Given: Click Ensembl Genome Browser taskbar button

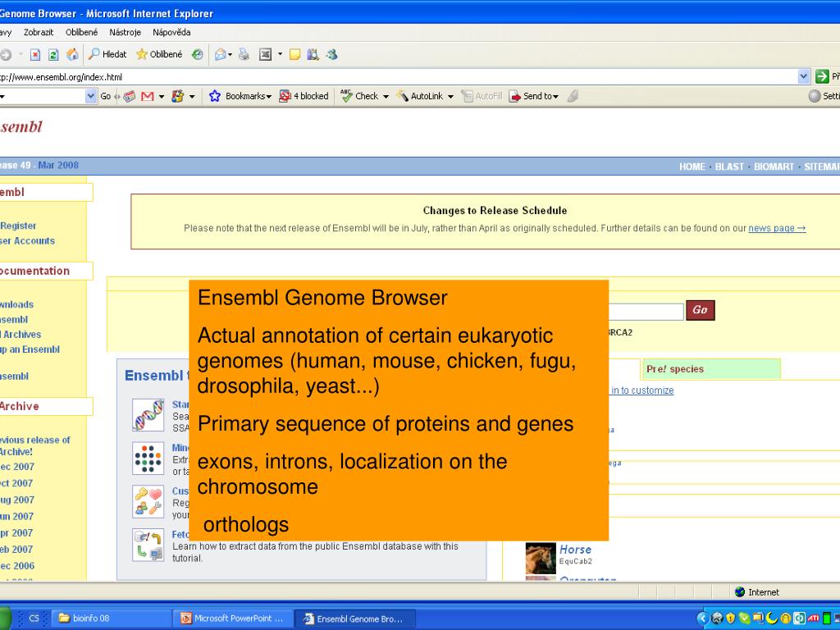Looking at the screenshot, I should coord(355,619).
